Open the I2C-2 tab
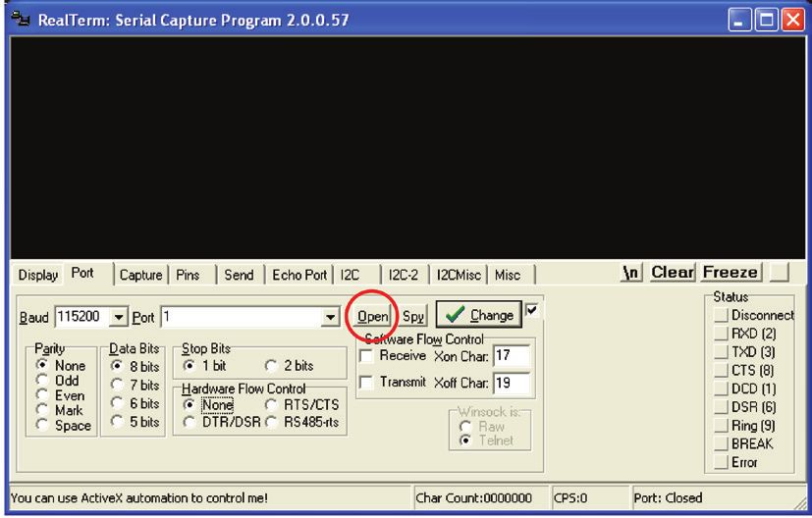This screenshot has width=812, height=518. tap(404, 275)
